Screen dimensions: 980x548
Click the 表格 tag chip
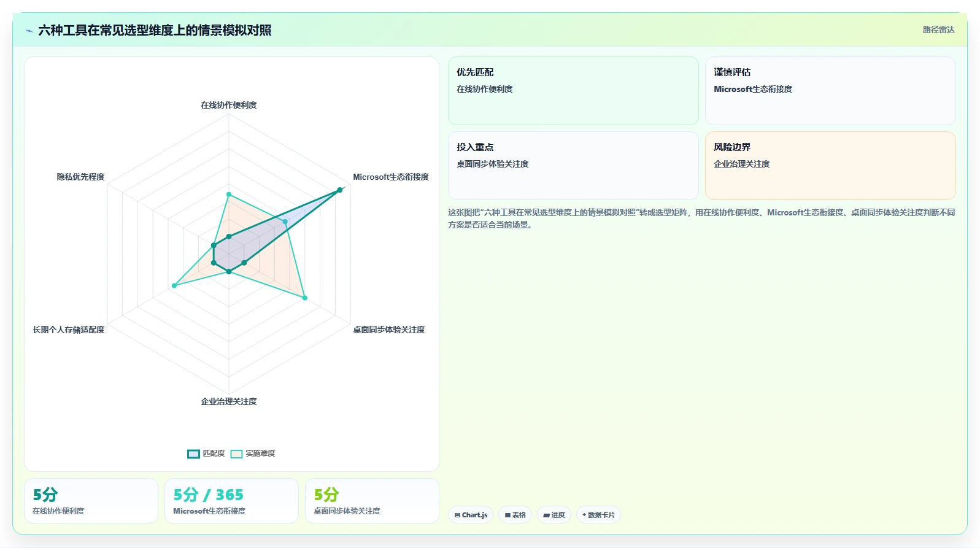(515, 515)
